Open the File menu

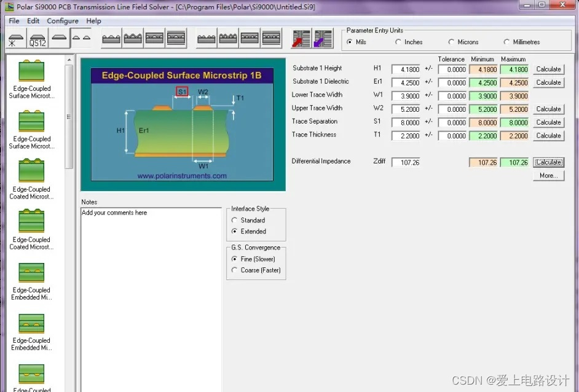[14, 21]
